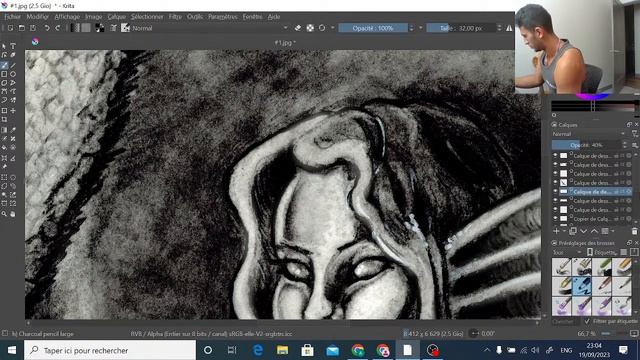Select the Ellipse shape tool

point(13,74)
